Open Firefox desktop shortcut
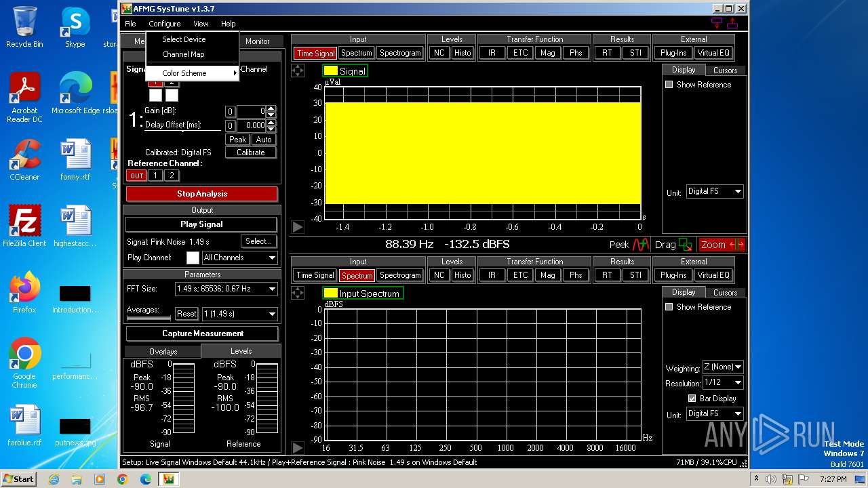Screen dimensions: 868x488 point(24,293)
